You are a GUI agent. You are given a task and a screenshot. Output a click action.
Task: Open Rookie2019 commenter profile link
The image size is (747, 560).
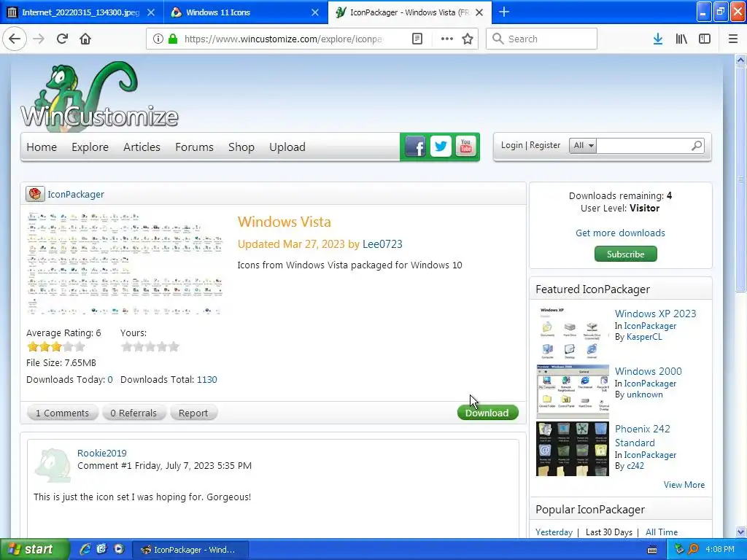tap(102, 453)
